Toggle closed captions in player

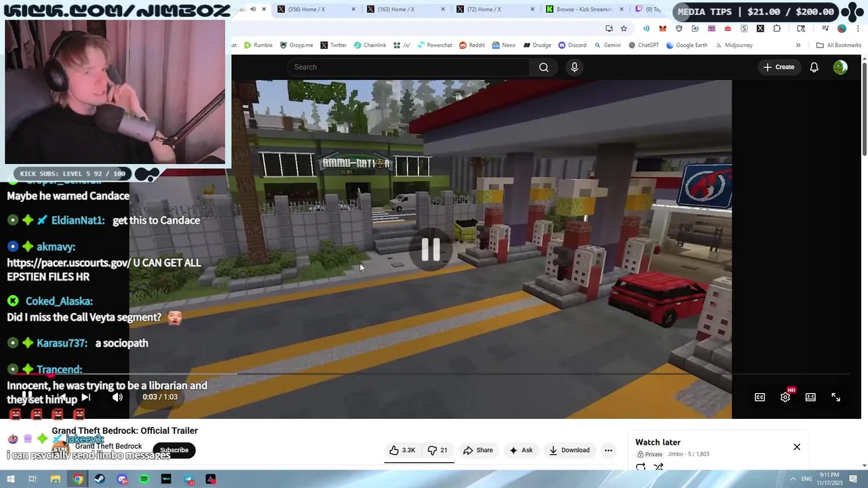tap(759, 397)
